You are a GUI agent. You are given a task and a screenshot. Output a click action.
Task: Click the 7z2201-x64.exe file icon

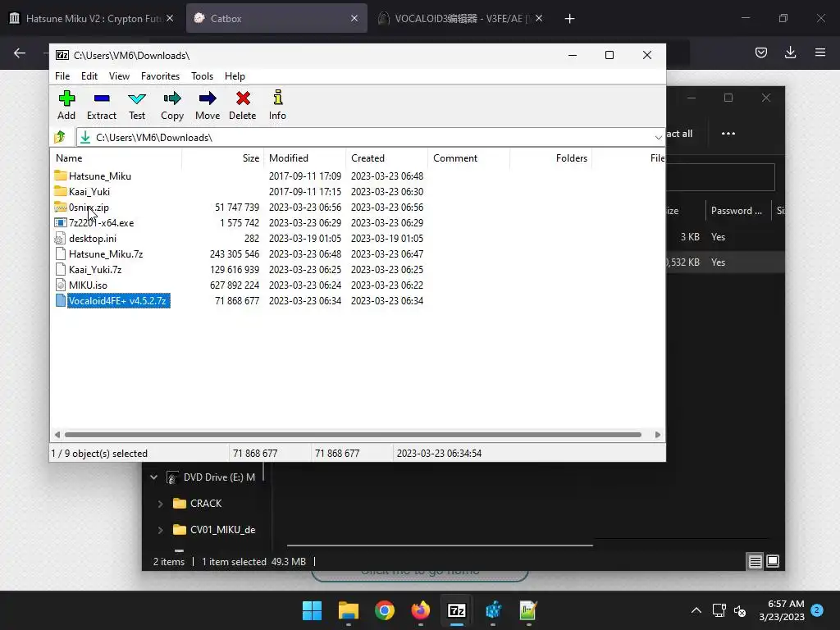pyautogui.click(x=61, y=223)
